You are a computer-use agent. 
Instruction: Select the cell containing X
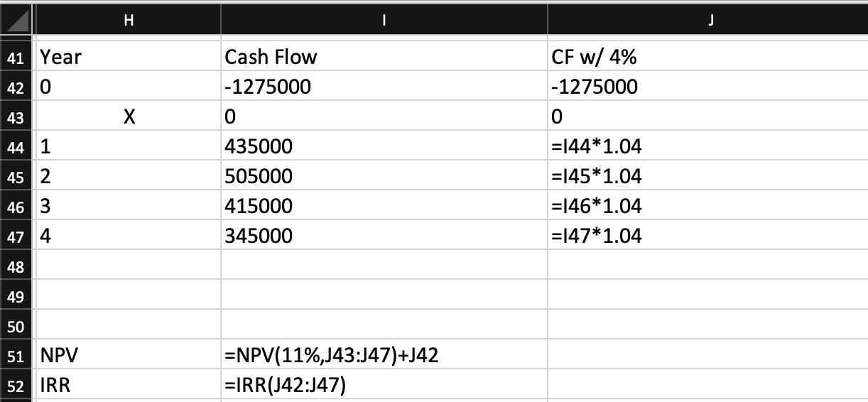128,116
